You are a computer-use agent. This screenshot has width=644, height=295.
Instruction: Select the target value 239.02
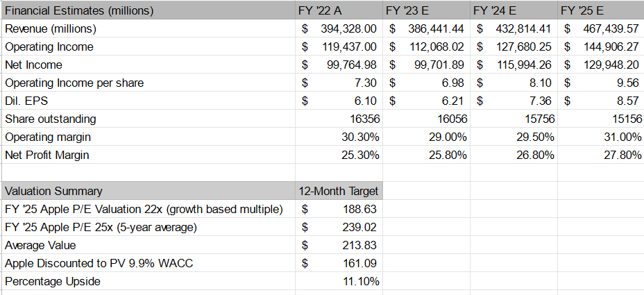339,227
